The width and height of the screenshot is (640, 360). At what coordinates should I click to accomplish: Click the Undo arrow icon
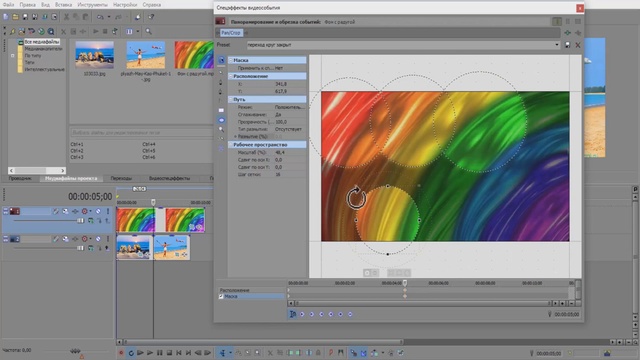tap(100, 17)
